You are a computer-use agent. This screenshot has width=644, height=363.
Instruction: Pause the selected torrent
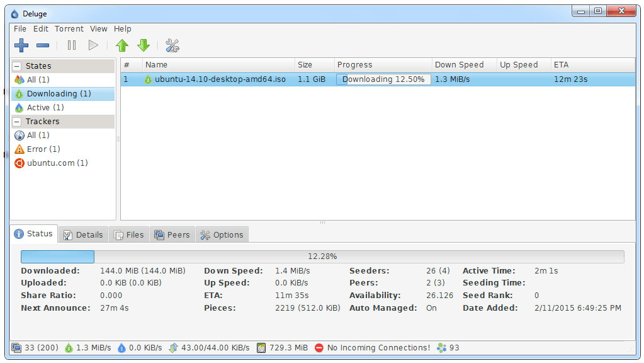(72, 45)
